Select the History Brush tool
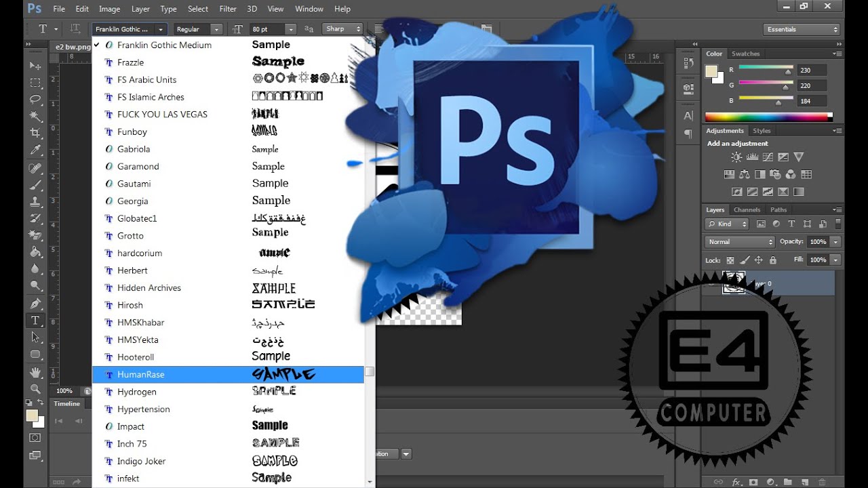The image size is (868, 488). (35, 218)
